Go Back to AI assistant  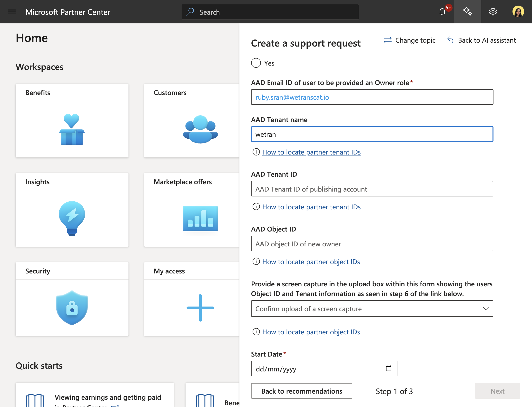pos(482,40)
